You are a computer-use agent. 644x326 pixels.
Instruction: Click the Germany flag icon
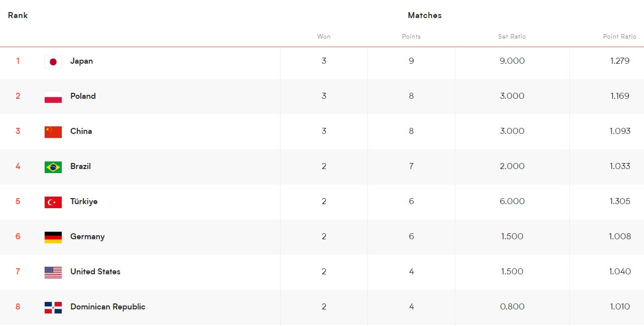pyautogui.click(x=53, y=237)
